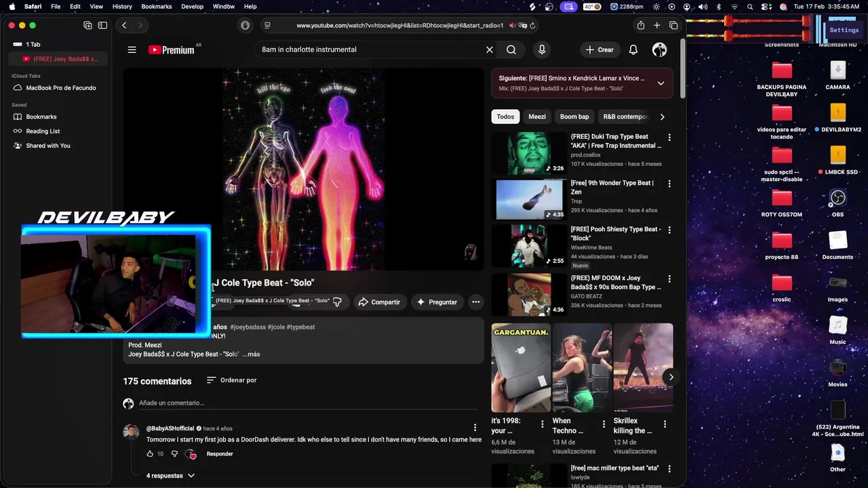Click the Crear button
The height and width of the screenshot is (488, 868).
coord(599,49)
